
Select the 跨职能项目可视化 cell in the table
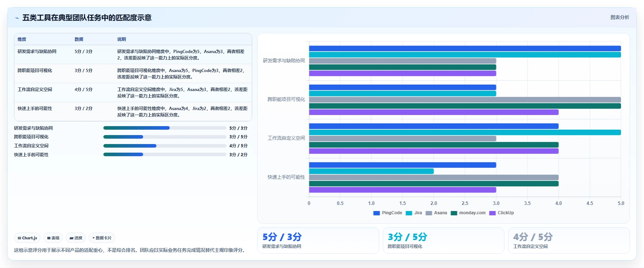(x=35, y=71)
